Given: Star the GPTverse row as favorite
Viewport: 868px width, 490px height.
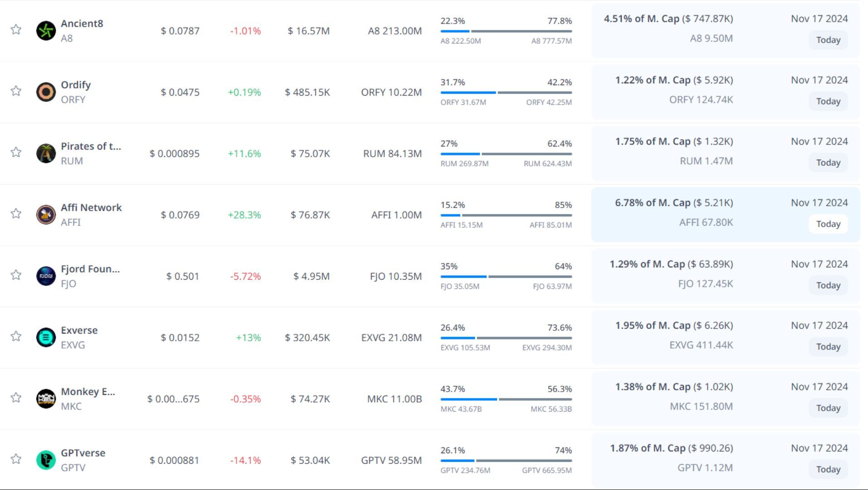Looking at the screenshot, I should (x=16, y=459).
